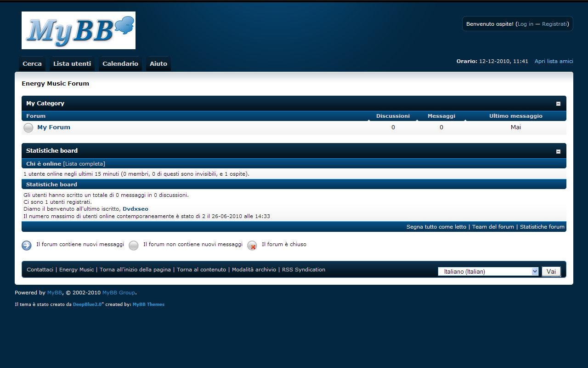
Task: Click the Benvenuto ospite greeting text
Action: (490, 24)
